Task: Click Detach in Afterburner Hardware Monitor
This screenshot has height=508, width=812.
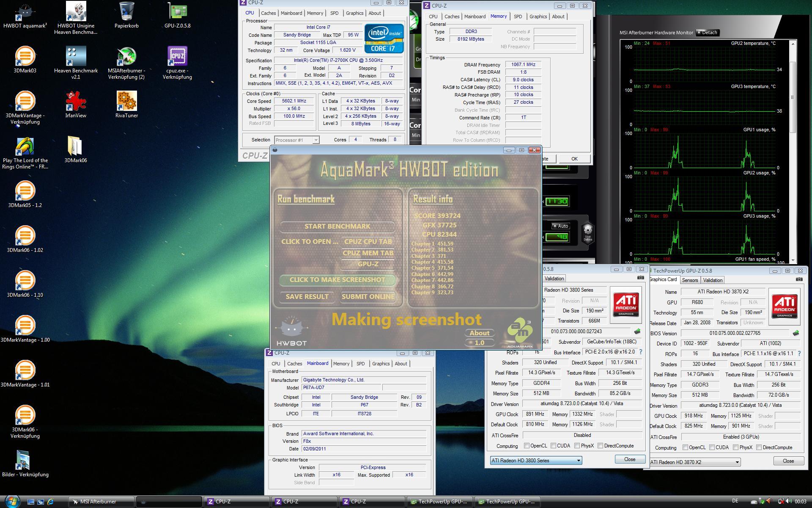Action: click(708, 33)
